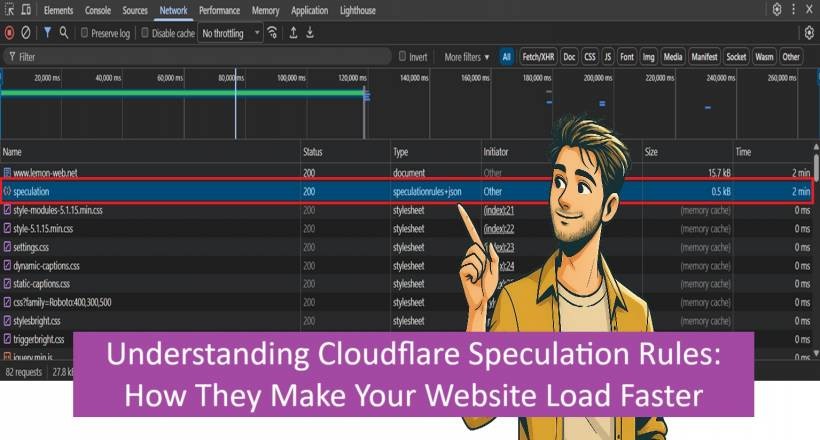Open the Lighthouse tab

click(x=358, y=10)
